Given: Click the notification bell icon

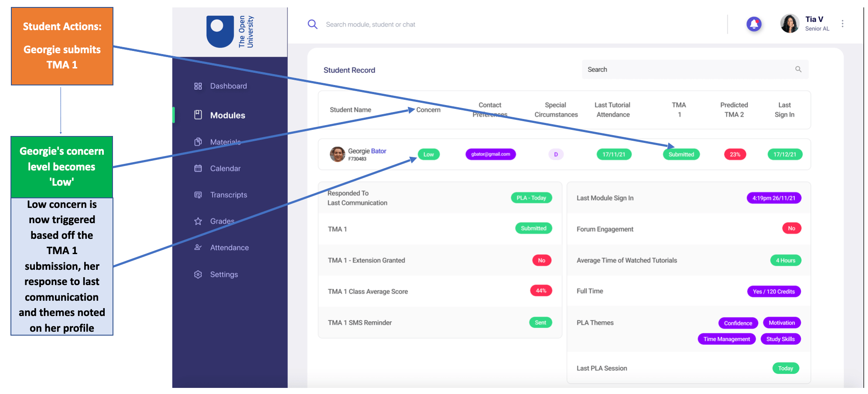Looking at the screenshot, I should 753,24.
